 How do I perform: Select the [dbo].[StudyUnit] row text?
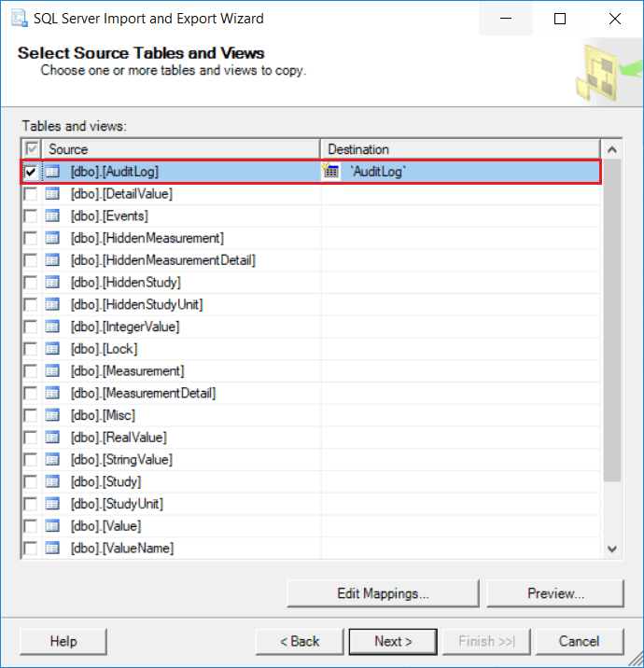click(118, 504)
